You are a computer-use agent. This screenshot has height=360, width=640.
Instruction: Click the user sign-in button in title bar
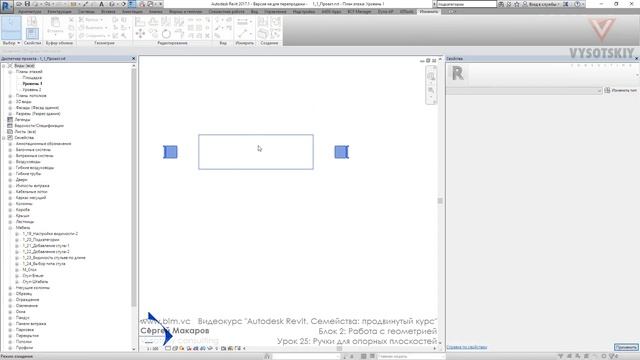point(542,4)
